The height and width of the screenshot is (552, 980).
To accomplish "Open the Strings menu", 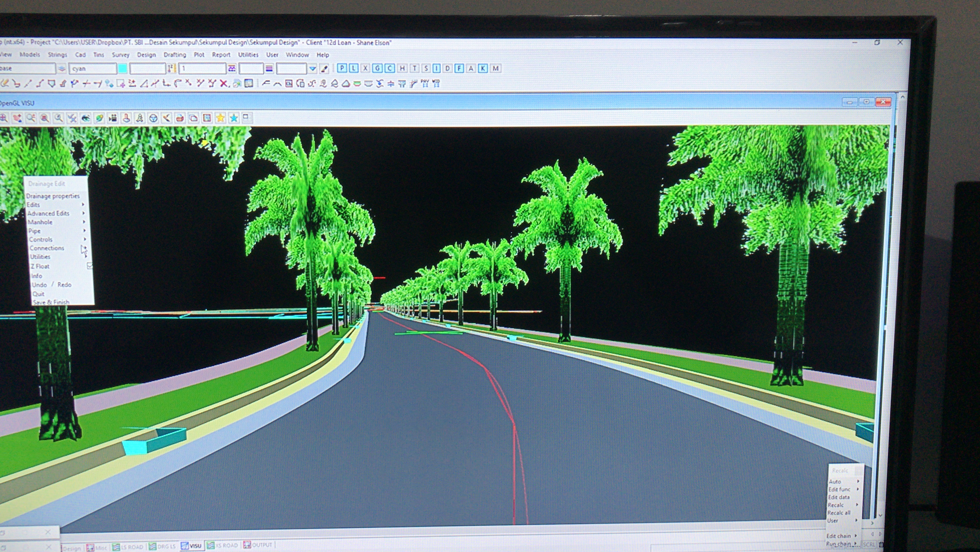I will (57, 55).
